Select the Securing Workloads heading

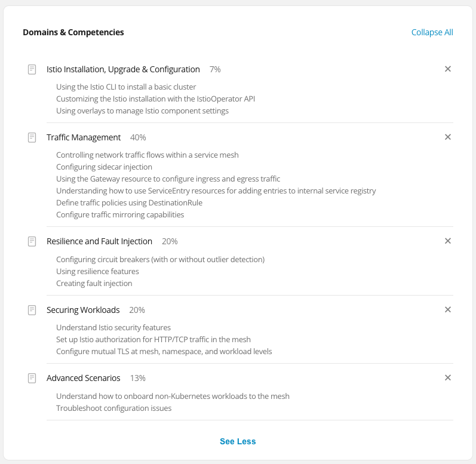pyautogui.click(x=83, y=310)
